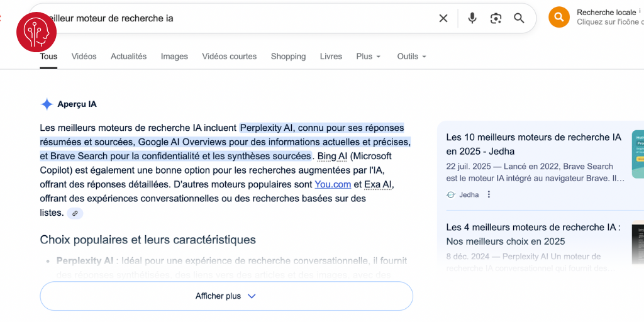The height and width of the screenshot is (322, 644).
Task: Click the microphone voice search icon
Action: pos(472,18)
